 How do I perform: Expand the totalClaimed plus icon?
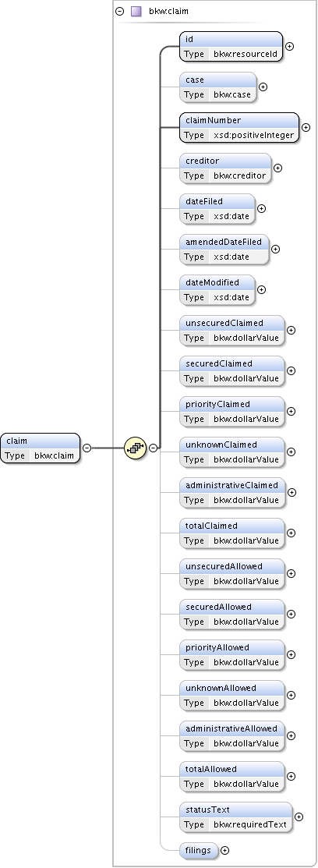[x=291, y=533]
